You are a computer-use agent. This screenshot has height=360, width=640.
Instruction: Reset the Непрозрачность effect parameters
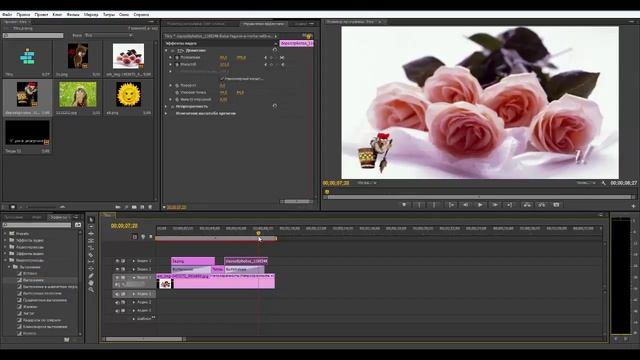click(275, 106)
